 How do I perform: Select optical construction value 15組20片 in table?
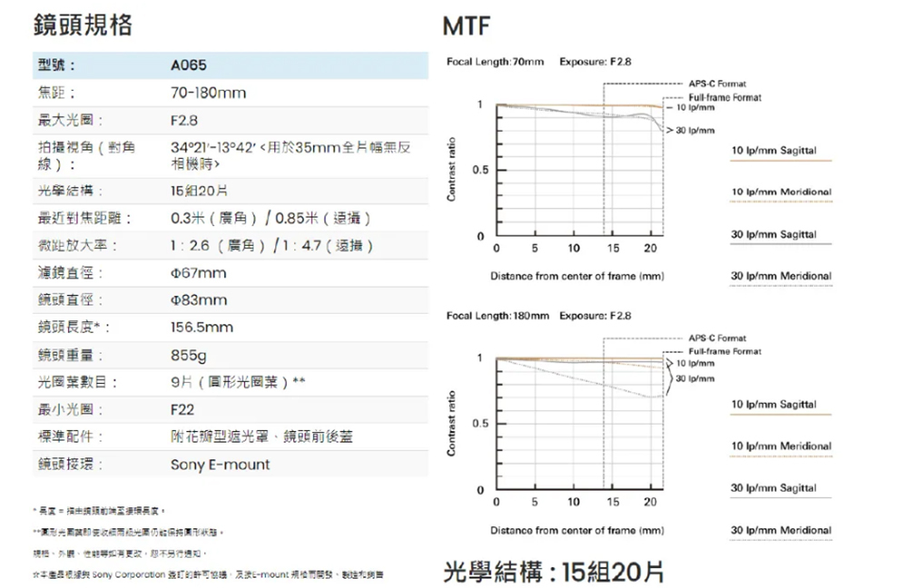[199, 191]
